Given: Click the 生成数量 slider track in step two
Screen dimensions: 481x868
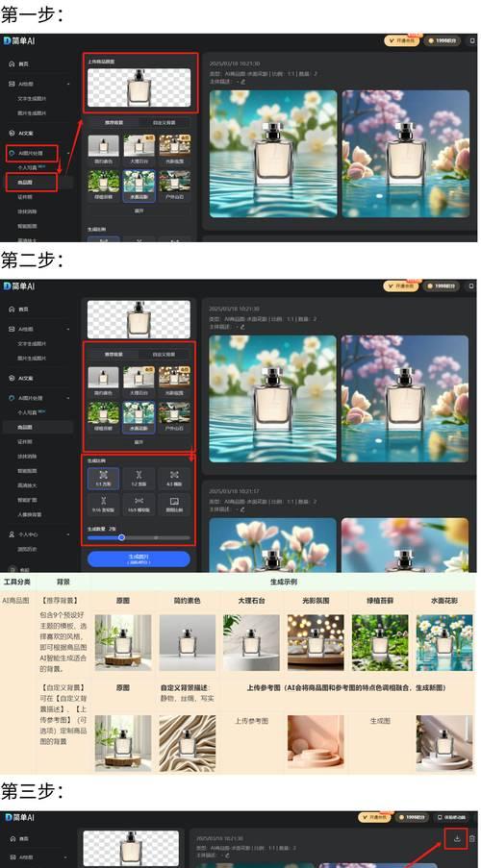Looking at the screenshot, I should click(139, 537).
